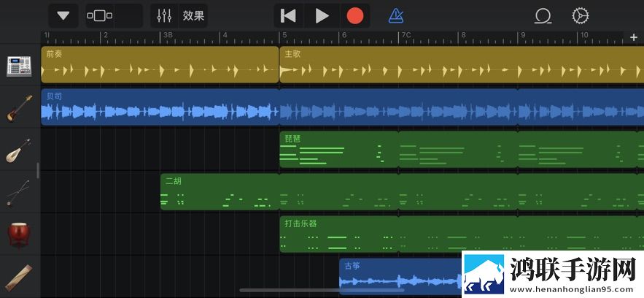Viewport: 644px width, 298px height.
Task: Open song settings gear
Action: click(581, 16)
